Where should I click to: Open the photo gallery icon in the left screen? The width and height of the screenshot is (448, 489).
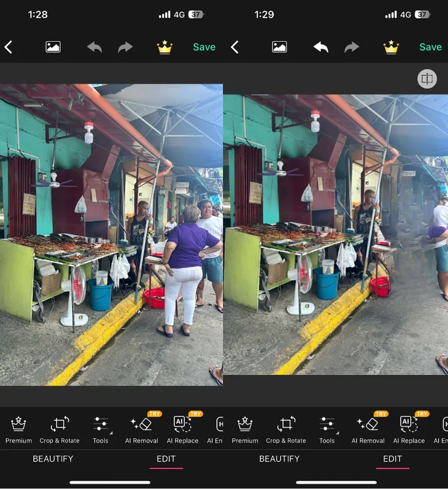pyautogui.click(x=53, y=47)
